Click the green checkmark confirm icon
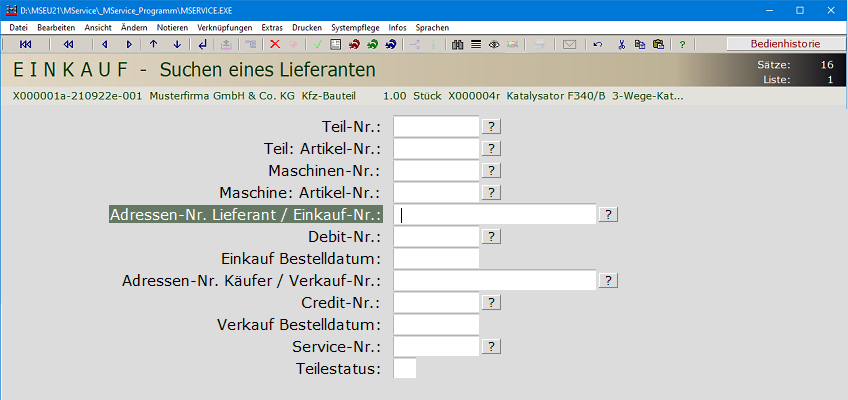Screen dimensions: 848x400 317,44
